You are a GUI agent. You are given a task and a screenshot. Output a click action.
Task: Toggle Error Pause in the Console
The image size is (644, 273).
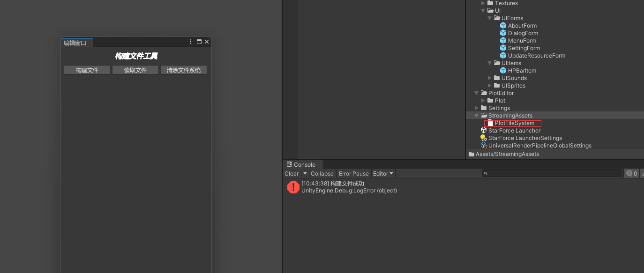click(353, 174)
